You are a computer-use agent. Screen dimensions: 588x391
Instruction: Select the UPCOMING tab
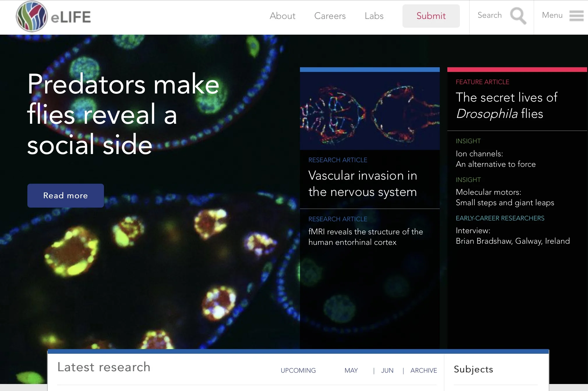(298, 370)
